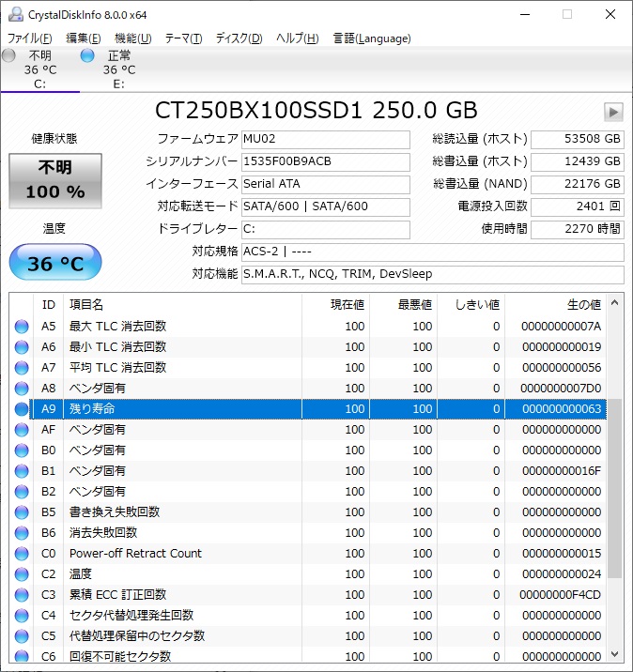The width and height of the screenshot is (633, 672).
Task: Click status orb of C0 Power-off Retract Count row
Action: pyautogui.click(x=22, y=554)
